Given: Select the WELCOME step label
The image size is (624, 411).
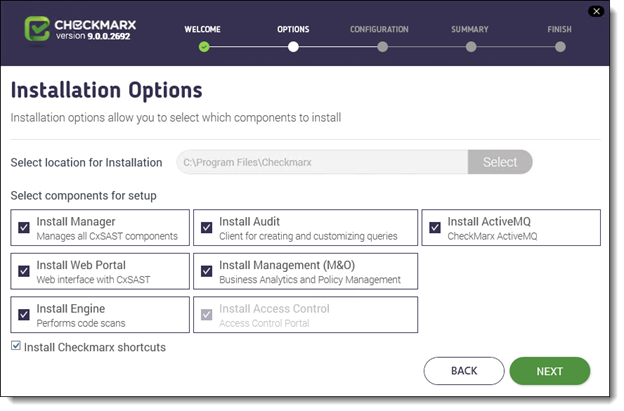Looking at the screenshot, I should click(202, 29).
